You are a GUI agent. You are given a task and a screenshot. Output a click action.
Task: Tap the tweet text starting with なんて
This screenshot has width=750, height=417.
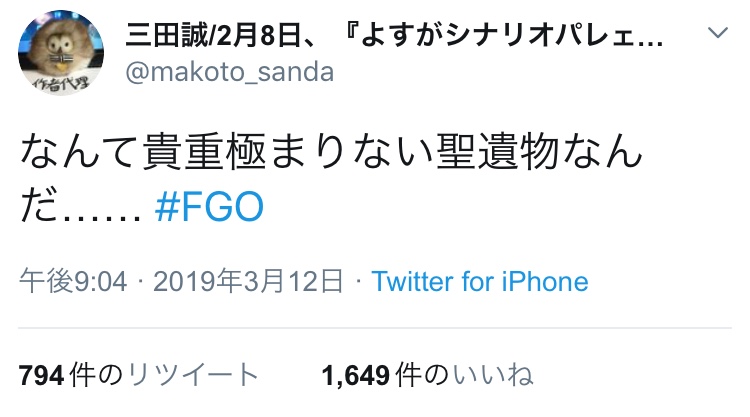pos(330,160)
